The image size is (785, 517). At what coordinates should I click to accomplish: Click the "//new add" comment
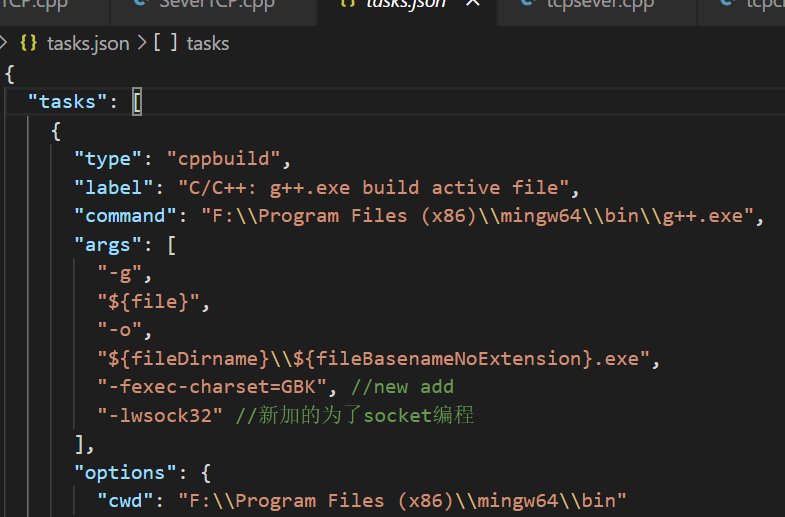pos(403,387)
